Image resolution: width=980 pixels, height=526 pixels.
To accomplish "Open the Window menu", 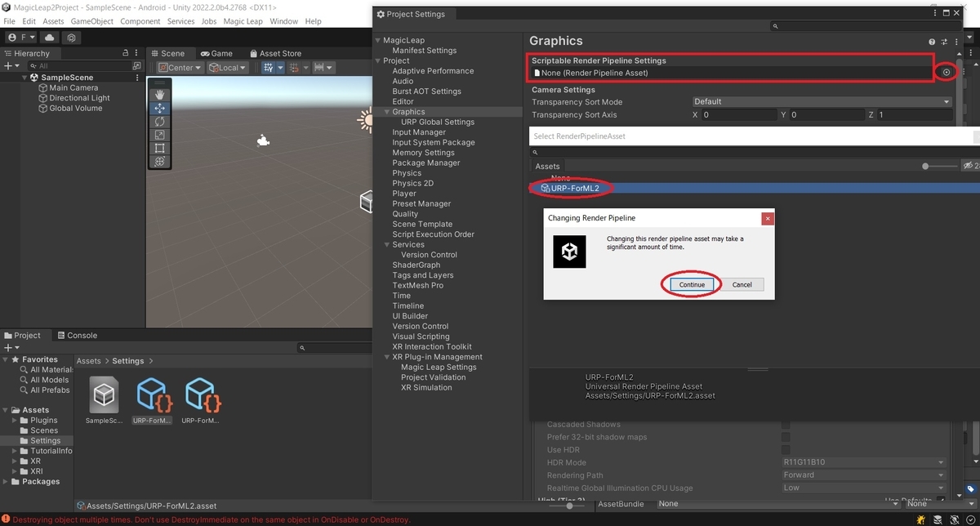I will (283, 20).
